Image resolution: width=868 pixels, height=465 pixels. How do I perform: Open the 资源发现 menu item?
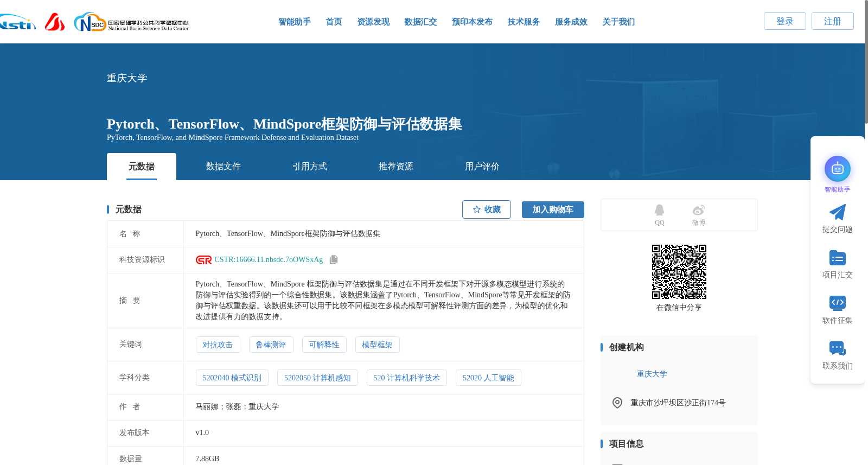[x=373, y=22]
